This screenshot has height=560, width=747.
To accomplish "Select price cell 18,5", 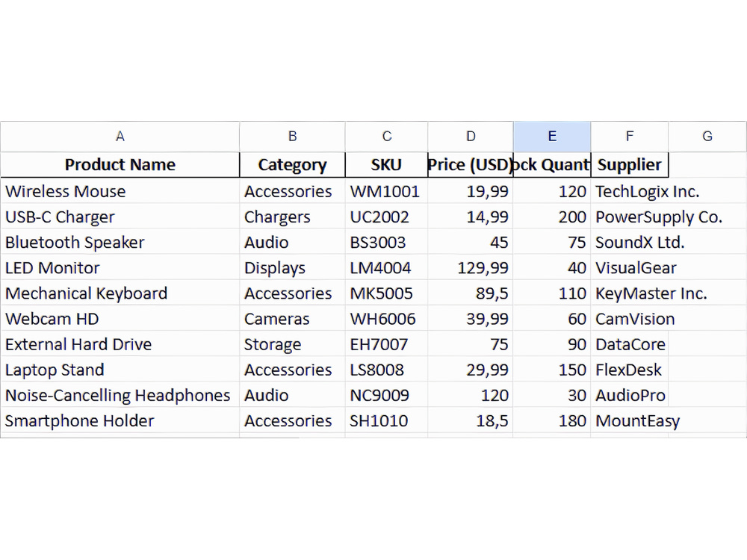I will [471, 421].
